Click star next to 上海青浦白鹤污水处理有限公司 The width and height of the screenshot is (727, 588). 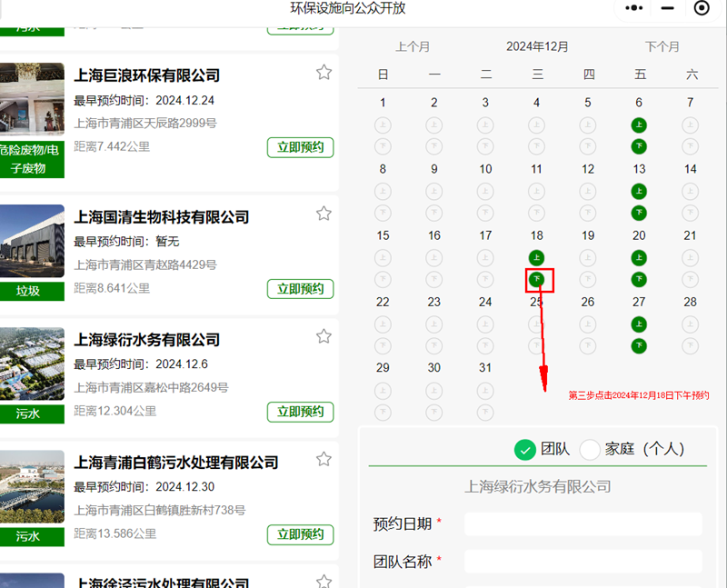tap(324, 459)
